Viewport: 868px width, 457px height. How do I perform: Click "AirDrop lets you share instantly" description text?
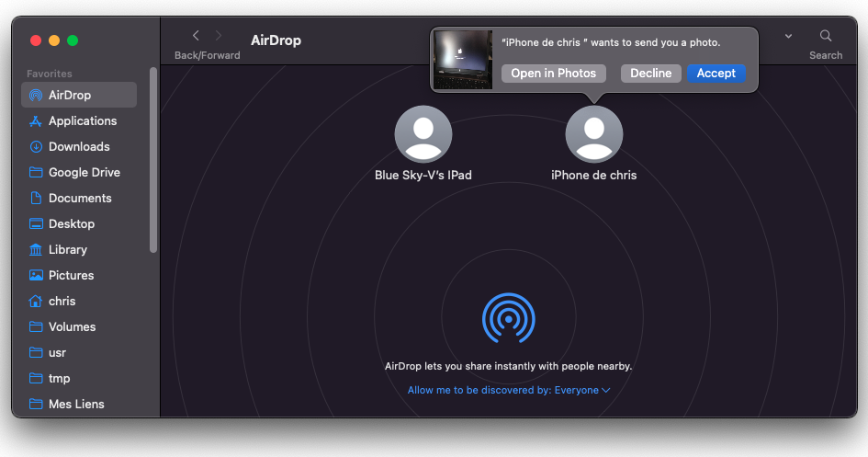508,366
